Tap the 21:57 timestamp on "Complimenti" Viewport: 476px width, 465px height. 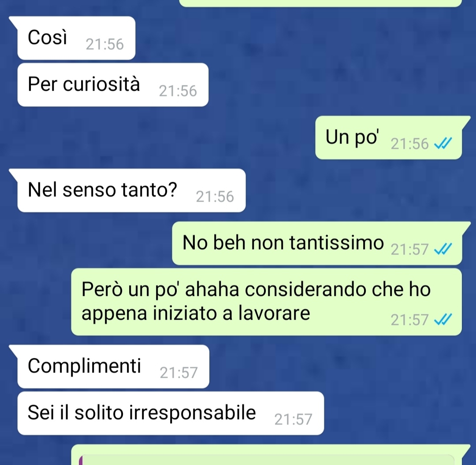(x=179, y=373)
